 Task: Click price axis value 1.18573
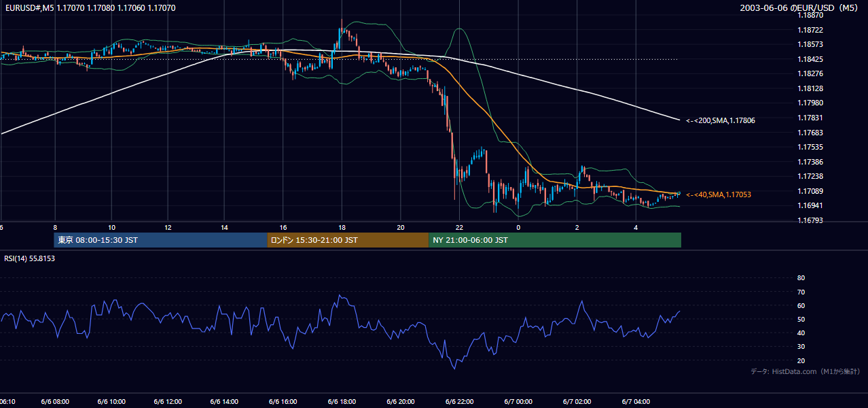click(x=810, y=44)
